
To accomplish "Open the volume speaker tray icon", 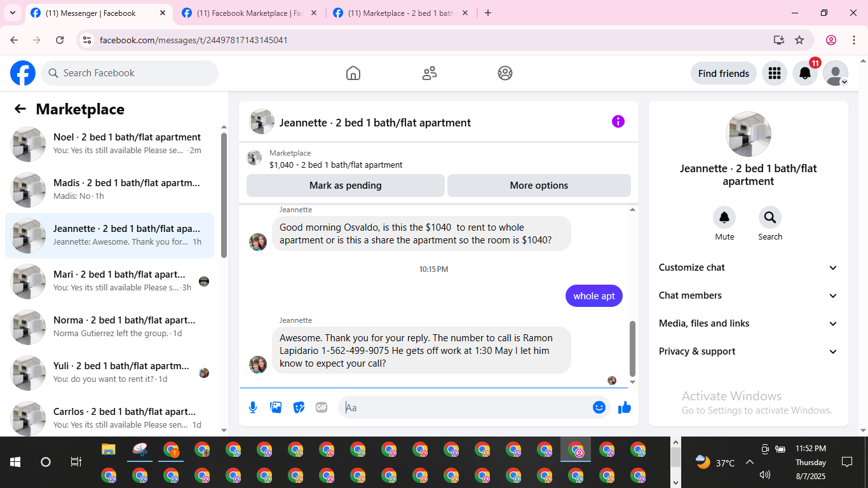I will click(765, 475).
